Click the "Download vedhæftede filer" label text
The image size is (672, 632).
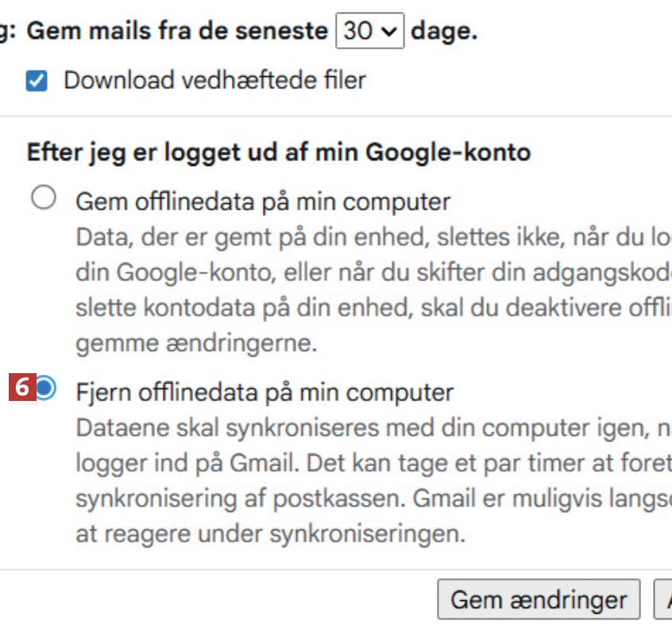coord(214,80)
